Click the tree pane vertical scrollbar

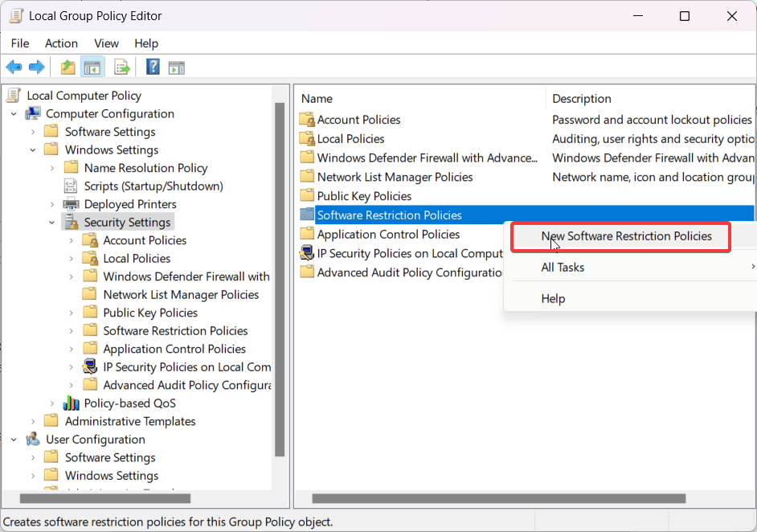280,280
